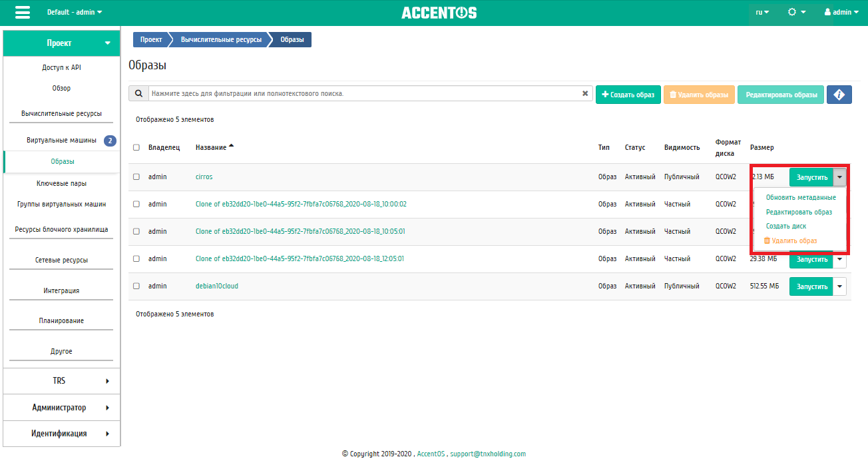Click the Virtual machines count badge
The width and height of the screenshot is (868, 461).
click(x=110, y=141)
